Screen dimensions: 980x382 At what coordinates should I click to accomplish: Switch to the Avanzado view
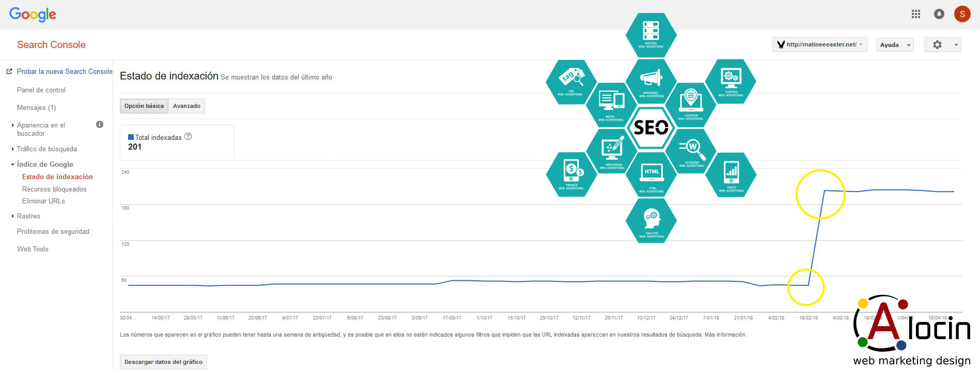point(186,106)
